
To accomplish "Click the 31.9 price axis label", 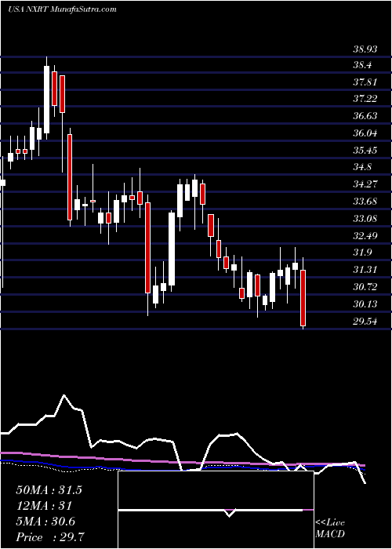I will click(362, 253).
